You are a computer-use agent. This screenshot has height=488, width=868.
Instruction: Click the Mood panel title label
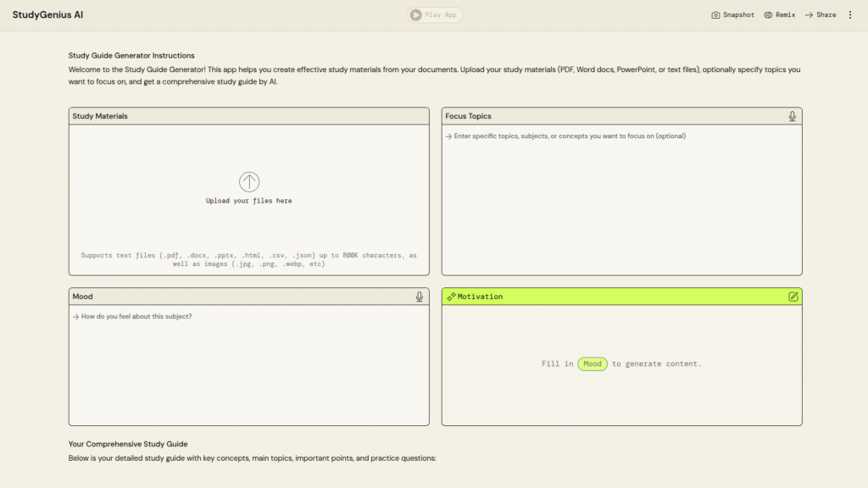point(83,297)
